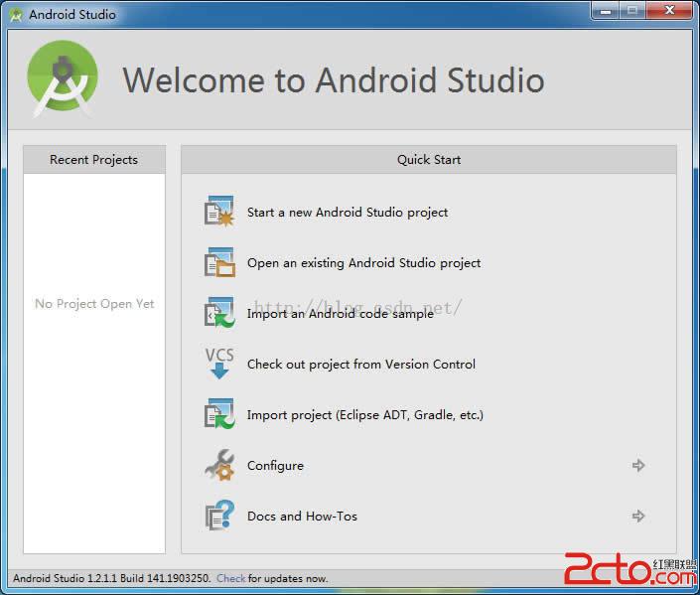Click the Recent Projects header

pos(94,160)
